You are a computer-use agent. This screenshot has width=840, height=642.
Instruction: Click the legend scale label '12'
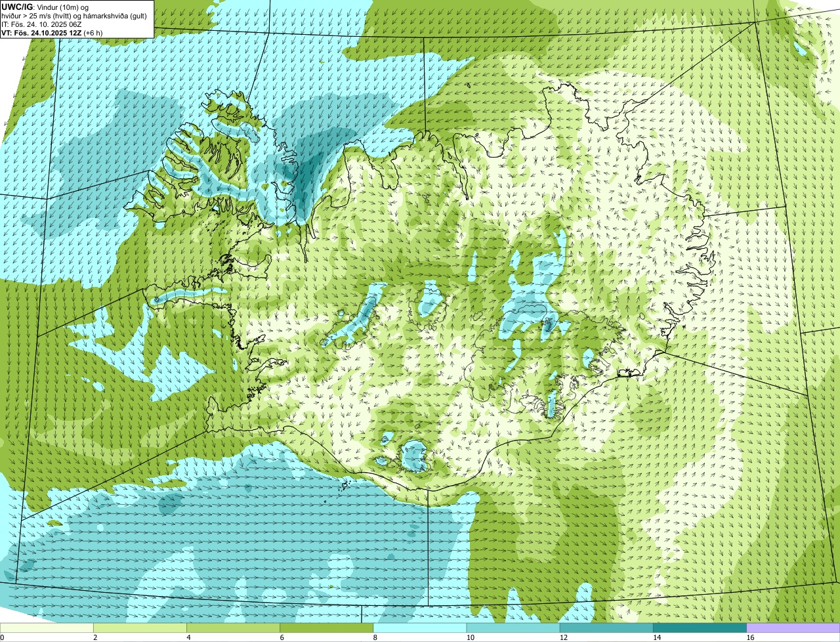pyautogui.click(x=564, y=637)
